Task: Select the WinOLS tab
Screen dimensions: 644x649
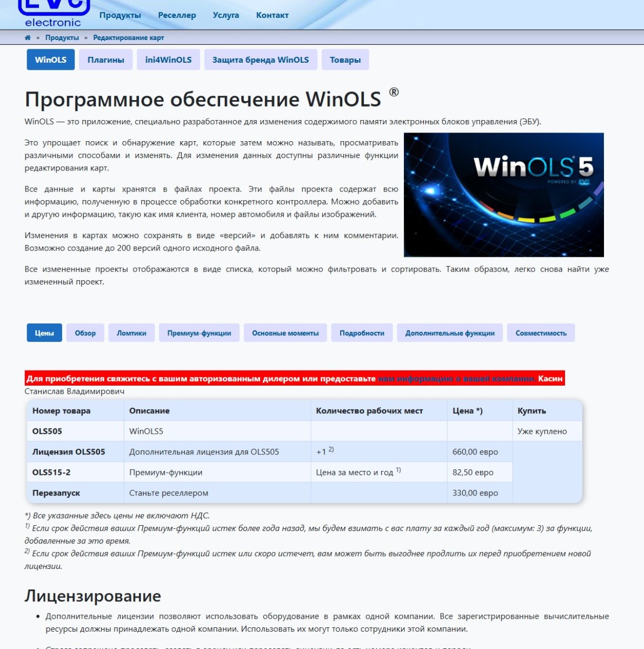Action: pos(50,59)
